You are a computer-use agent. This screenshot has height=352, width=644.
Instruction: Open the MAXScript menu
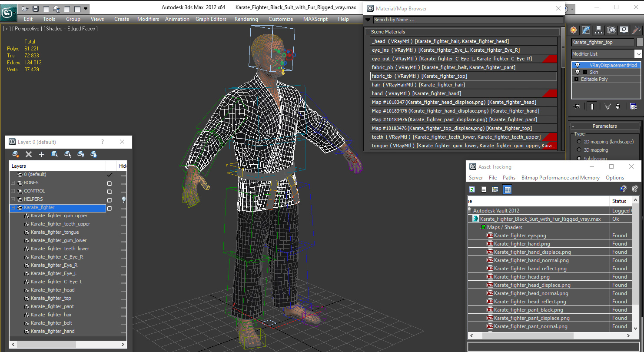[315, 19]
